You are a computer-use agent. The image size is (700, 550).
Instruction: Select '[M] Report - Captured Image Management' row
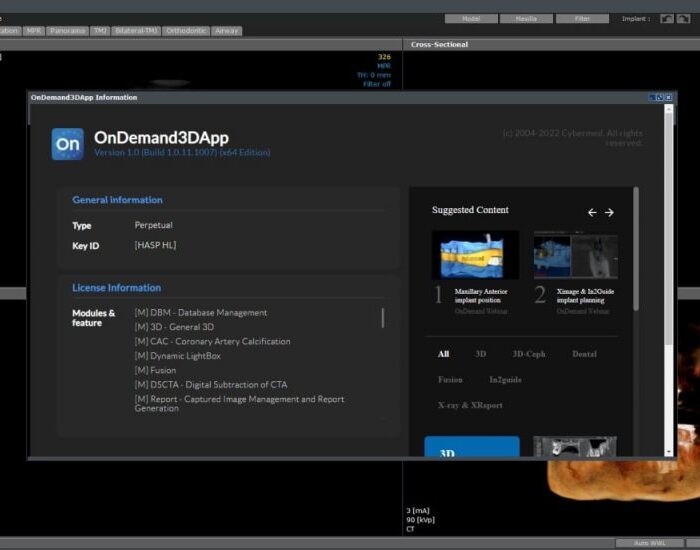coord(239,404)
